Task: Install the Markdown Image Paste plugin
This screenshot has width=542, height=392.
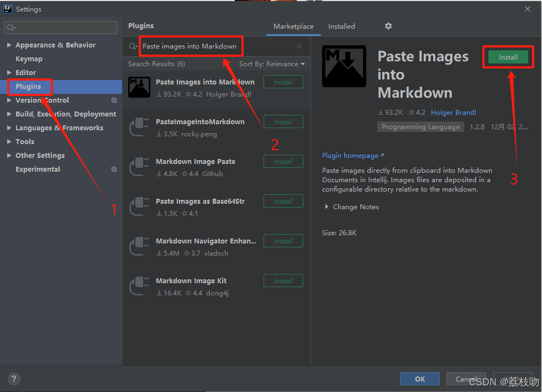Action: pos(283,161)
